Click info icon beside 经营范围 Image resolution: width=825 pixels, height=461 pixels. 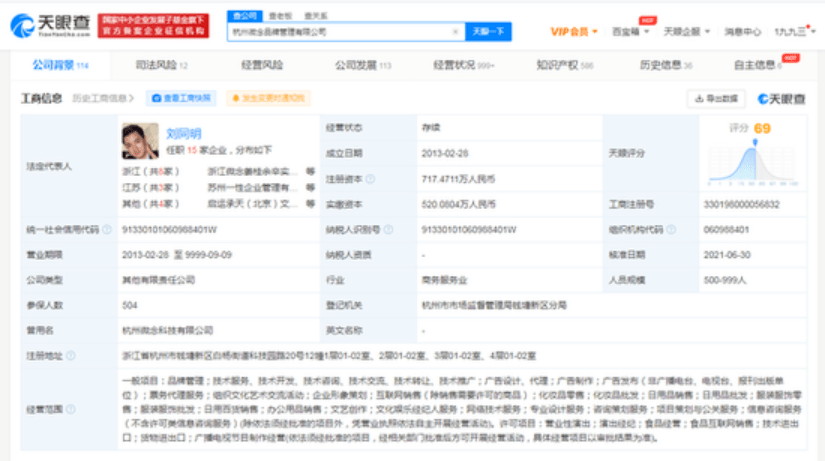point(71,409)
